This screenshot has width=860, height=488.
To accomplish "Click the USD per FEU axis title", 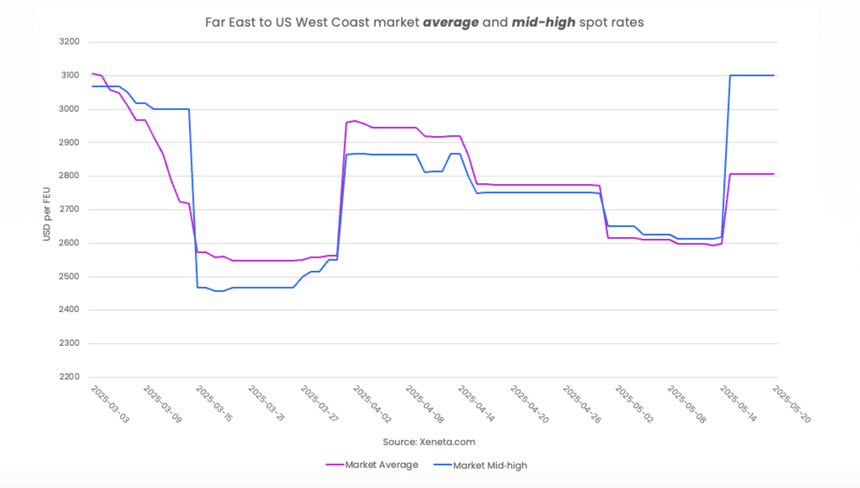I will tap(47, 214).
